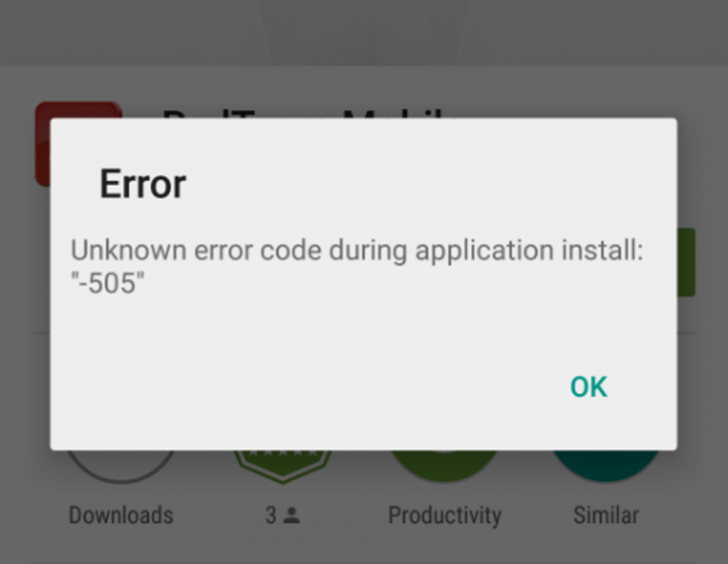The height and width of the screenshot is (564, 728).
Task: Click the Error dialog title
Action: coord(143,184)
